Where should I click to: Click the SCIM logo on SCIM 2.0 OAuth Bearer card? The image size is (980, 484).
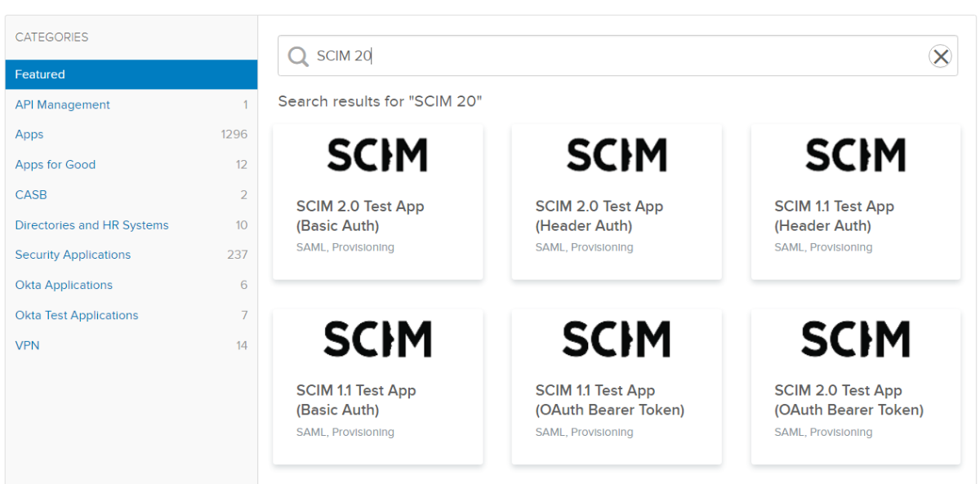pos(855,339)
